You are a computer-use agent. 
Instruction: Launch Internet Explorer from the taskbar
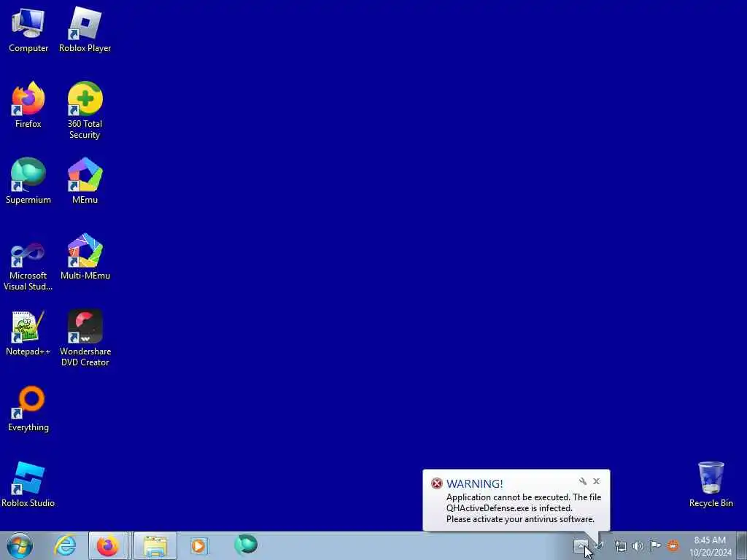(x=65, y=545)
